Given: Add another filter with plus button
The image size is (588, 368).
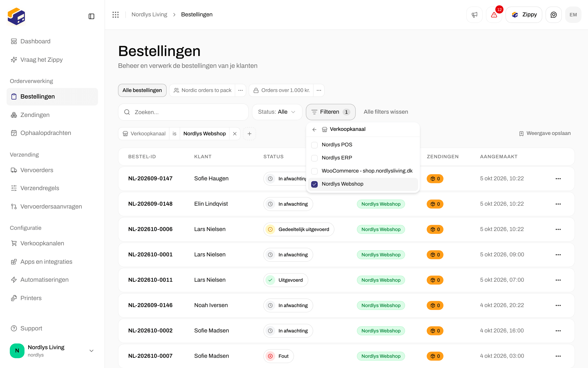Looking at the screenshot, I should (249, 134).
